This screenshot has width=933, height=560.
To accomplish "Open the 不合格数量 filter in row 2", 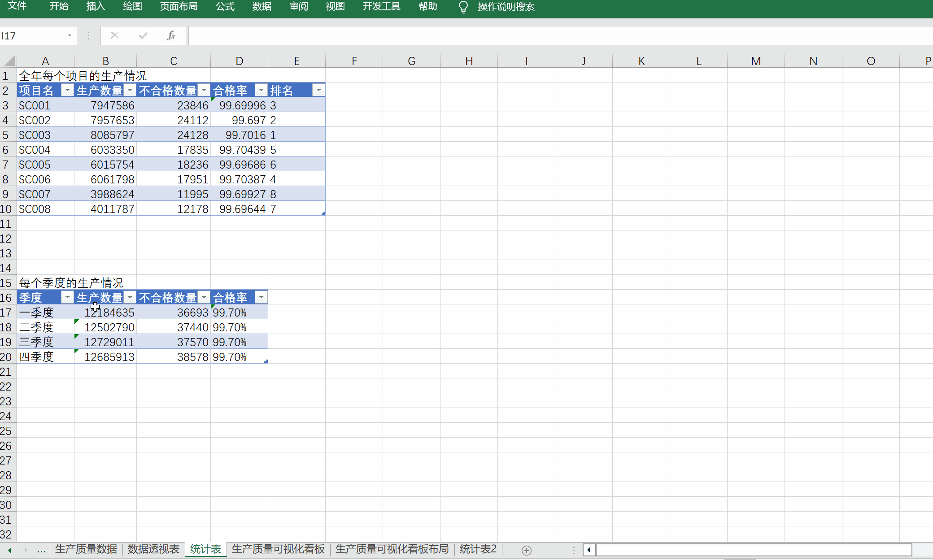I will (x=204, y=90).
